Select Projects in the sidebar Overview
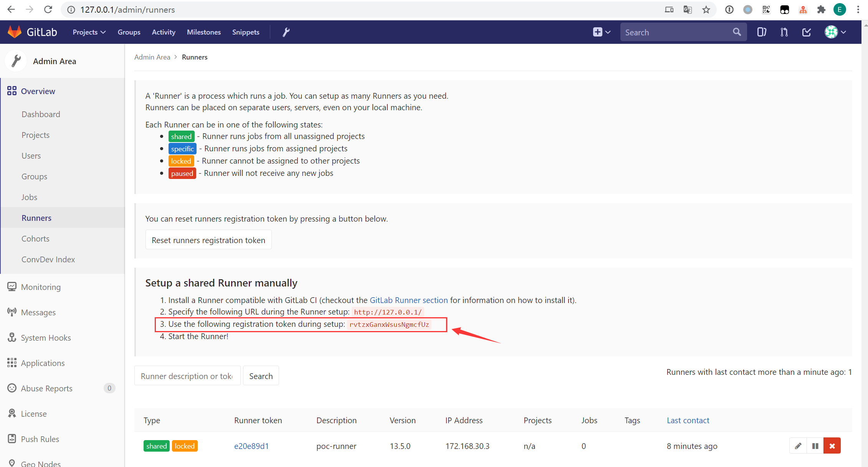Screen dimensions: 868x467 click(35, 135)
